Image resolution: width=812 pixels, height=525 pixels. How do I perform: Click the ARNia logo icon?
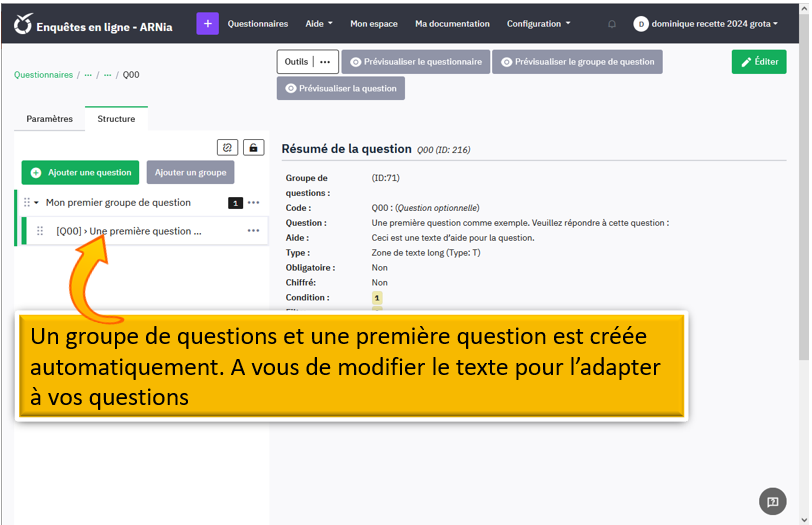coord(22,24)
